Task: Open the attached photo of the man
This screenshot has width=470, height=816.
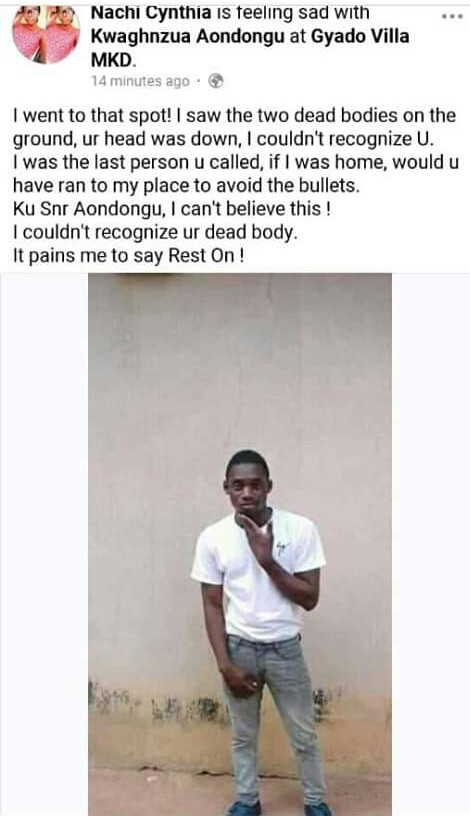Action: [240, 544]
